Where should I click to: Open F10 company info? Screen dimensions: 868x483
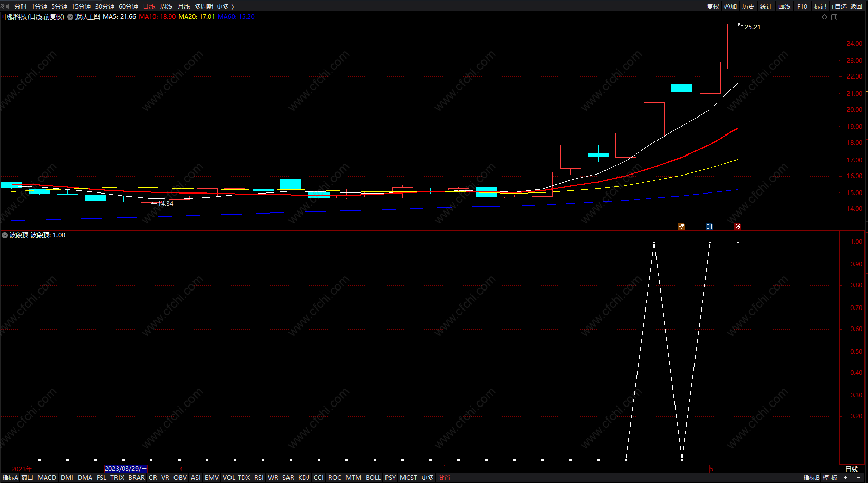click(802, 7)
